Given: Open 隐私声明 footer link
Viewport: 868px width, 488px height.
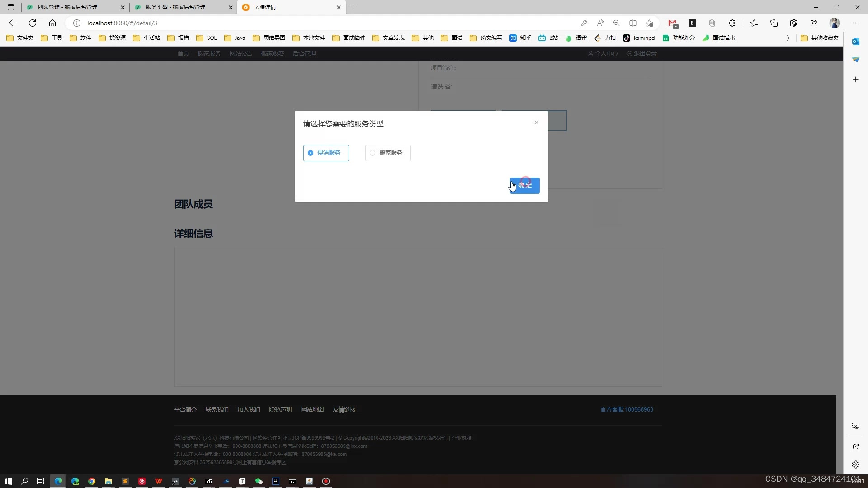Looking at the screenshot, I should (x=280, y=410).
